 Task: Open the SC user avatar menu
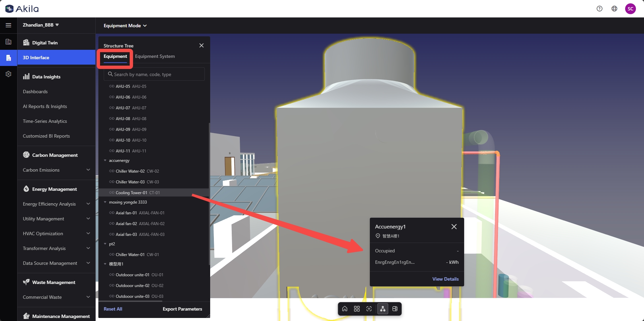click(630, 9)
